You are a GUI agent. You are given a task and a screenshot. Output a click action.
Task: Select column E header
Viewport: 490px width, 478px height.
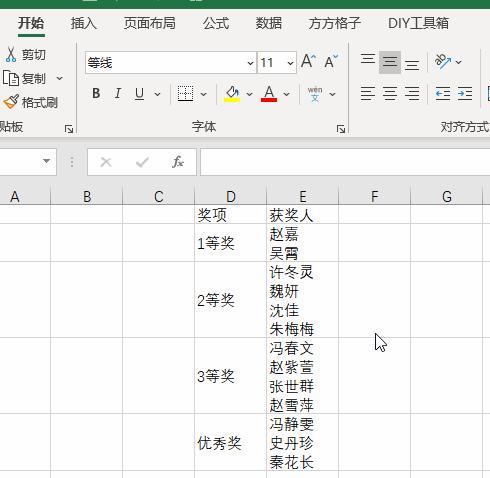(303, 197)
